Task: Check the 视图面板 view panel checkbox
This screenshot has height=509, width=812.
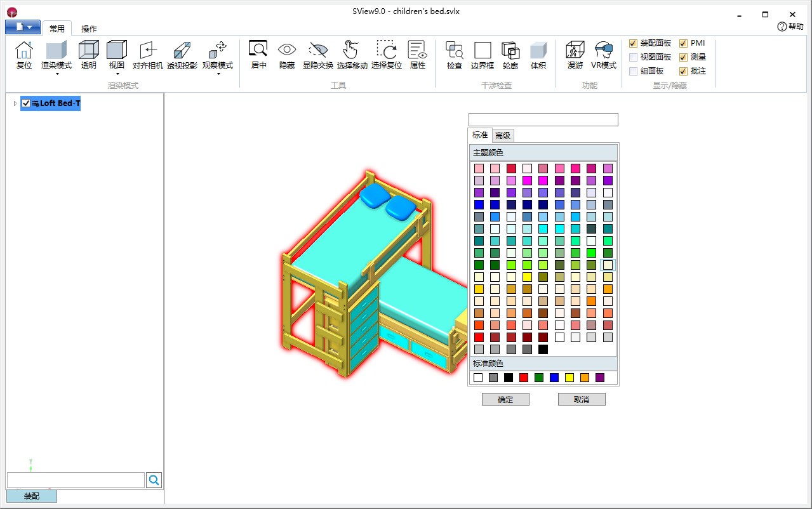Action: [633, 57]
